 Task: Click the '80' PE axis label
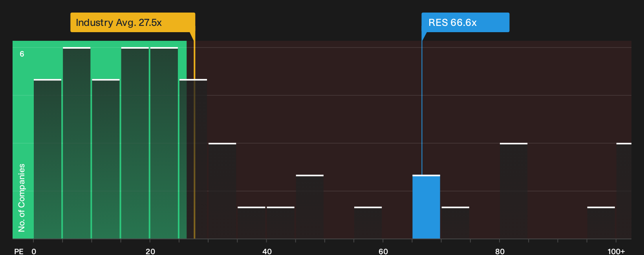[x=500, y=251]
